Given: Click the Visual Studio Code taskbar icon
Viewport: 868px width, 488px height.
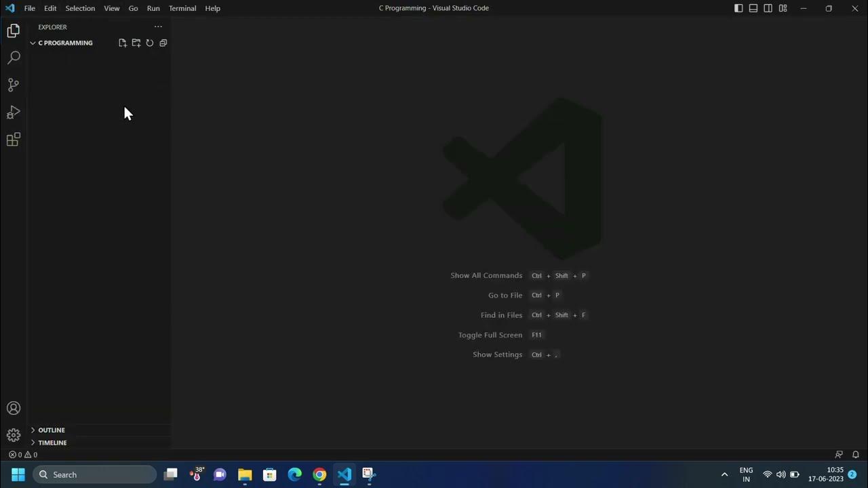Looking at the screenshot, I should [x=344, y=474].
